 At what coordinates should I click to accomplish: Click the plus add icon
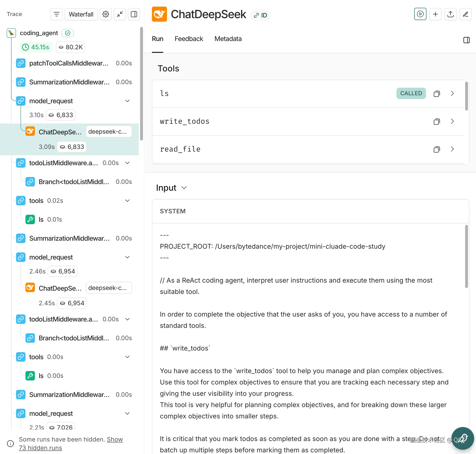435,14
